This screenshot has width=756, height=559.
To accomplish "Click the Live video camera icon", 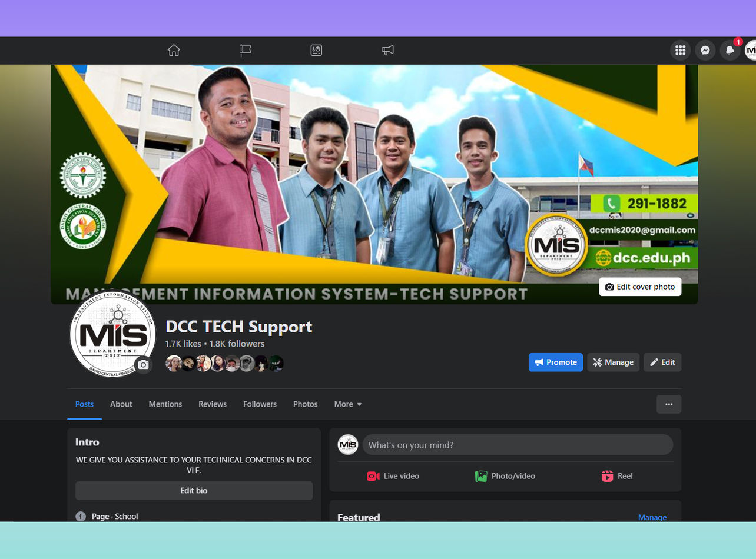I will point(373,476).
